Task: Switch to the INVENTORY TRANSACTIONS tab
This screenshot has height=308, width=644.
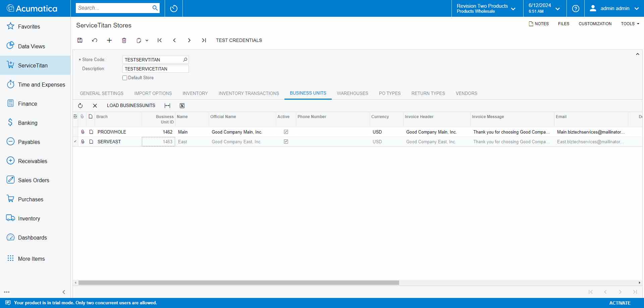Action: [249, 93]
